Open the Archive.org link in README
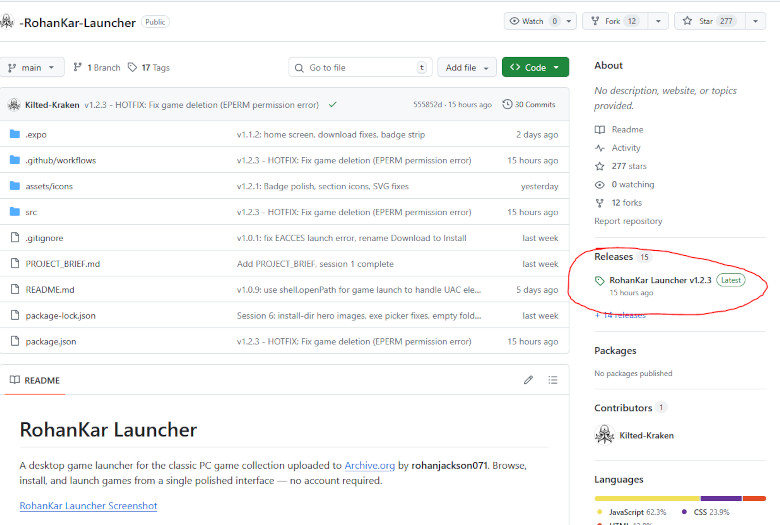The height and width of the screenshot is (525, 780). [x=369, y=466]
